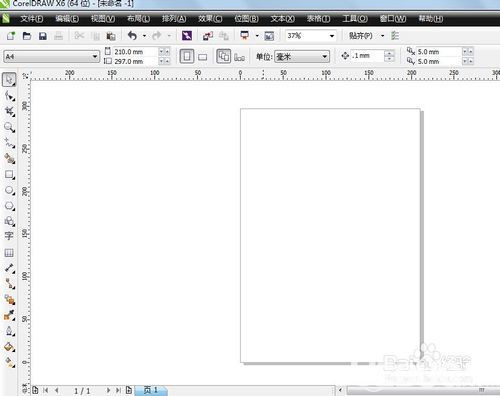The height and width of the screenshot is (396, 500).
Task: Apply layout to all pages
Action: [223, 56]
